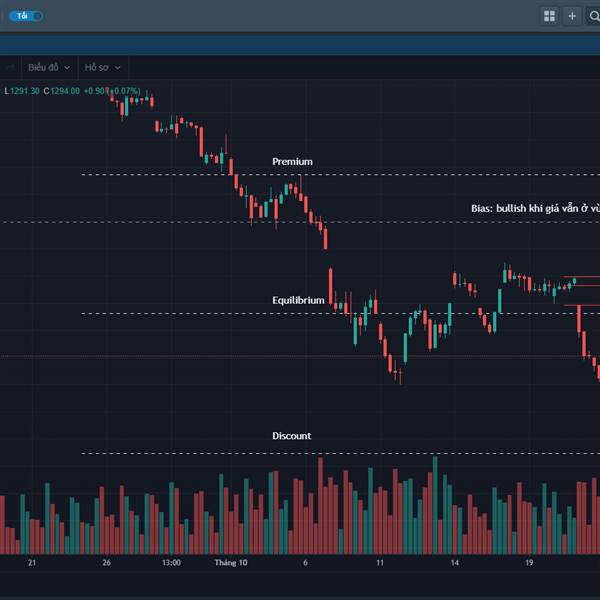Viewport: 600px width, 600px height.
Task: Toggle the "Tối" dark mode switch
Action: [x=26, y=16]
